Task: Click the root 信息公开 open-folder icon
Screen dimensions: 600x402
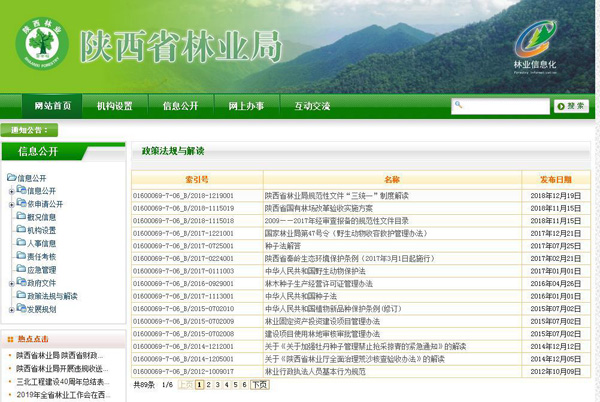Action: 11,178
